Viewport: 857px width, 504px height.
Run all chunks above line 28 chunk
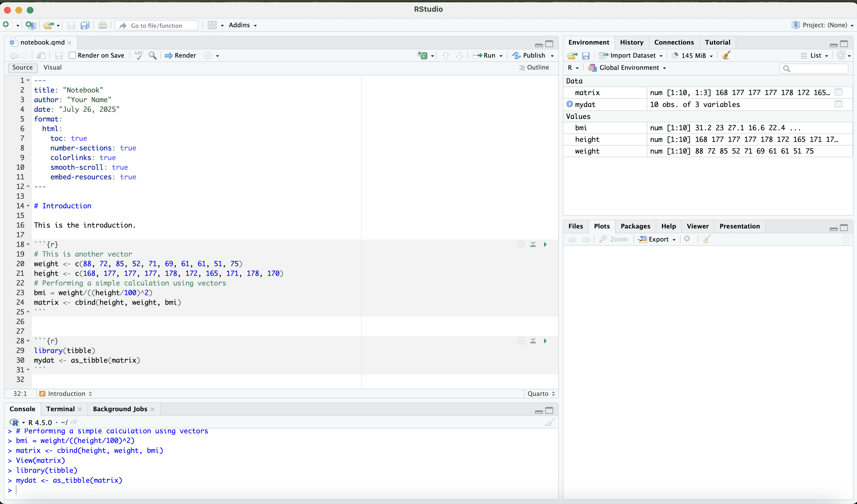click(533, 341)
